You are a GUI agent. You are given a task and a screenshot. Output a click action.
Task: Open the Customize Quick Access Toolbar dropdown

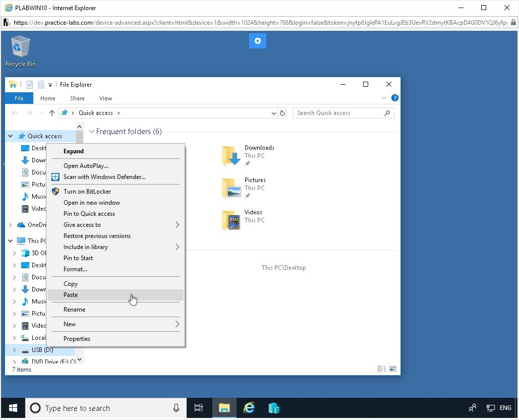50,85
